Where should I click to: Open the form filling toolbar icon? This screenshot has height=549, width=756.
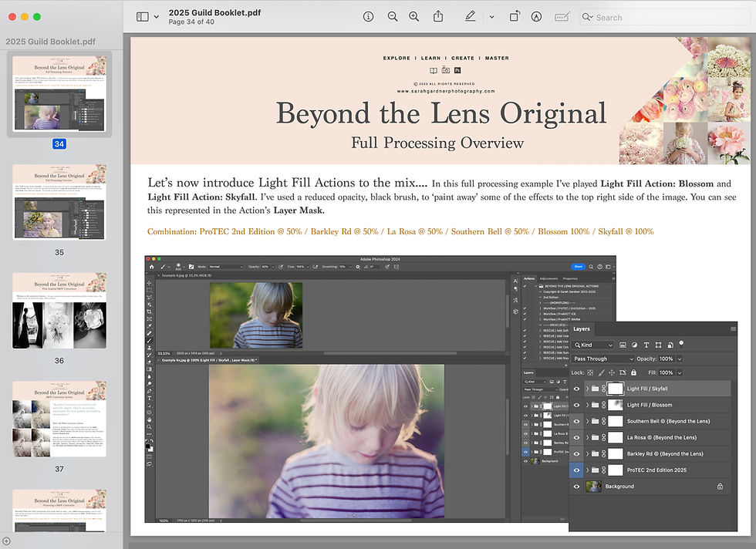click(562, 17)
